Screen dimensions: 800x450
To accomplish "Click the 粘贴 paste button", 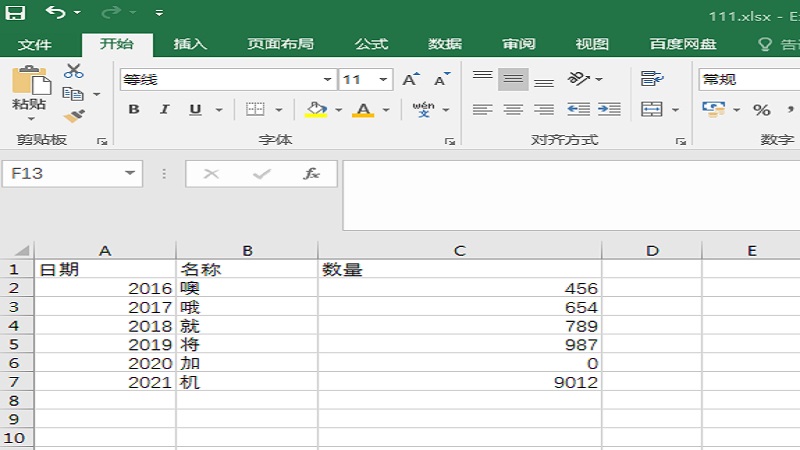I will click(29, 90).
